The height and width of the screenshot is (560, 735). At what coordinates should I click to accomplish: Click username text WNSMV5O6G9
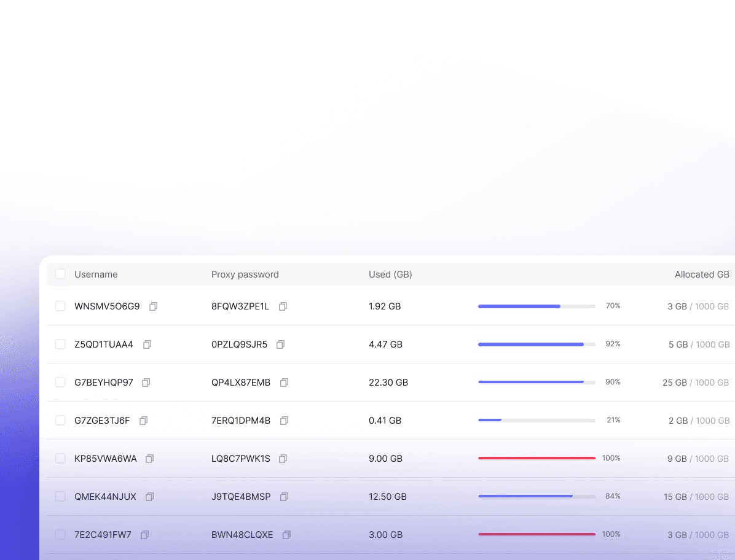[x=107, y=306]
